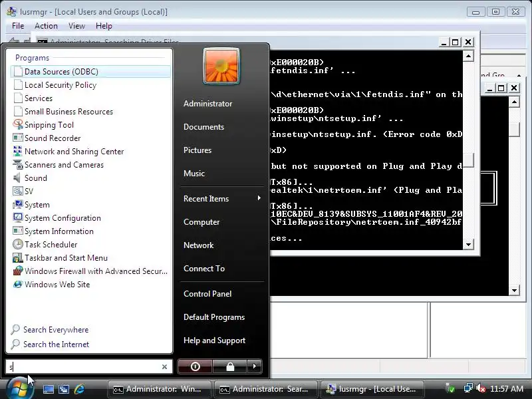Click Connect To in Start menu
Screen dimensions: 532x399
204,269
